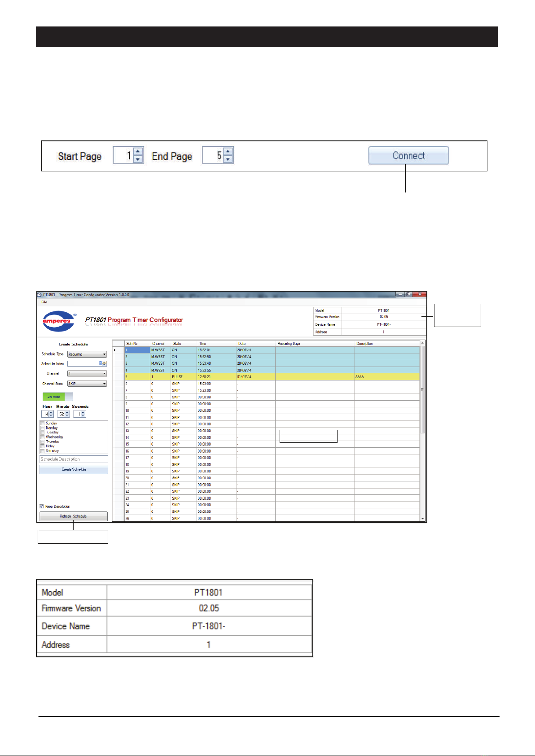535x756 pixels.
Task: Tick the Wednesday checkbox
Action: 43,437
